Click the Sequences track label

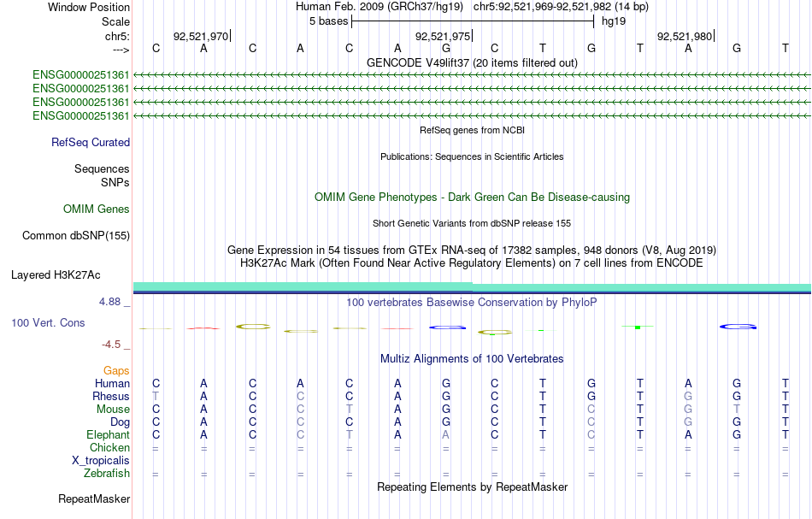pos(102,168)
